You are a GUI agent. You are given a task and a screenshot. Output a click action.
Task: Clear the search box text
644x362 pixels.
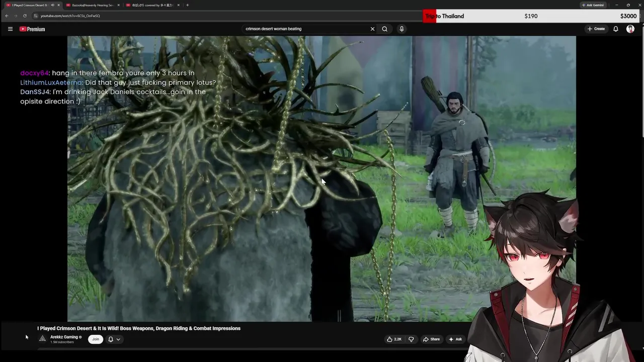(372, 29)
